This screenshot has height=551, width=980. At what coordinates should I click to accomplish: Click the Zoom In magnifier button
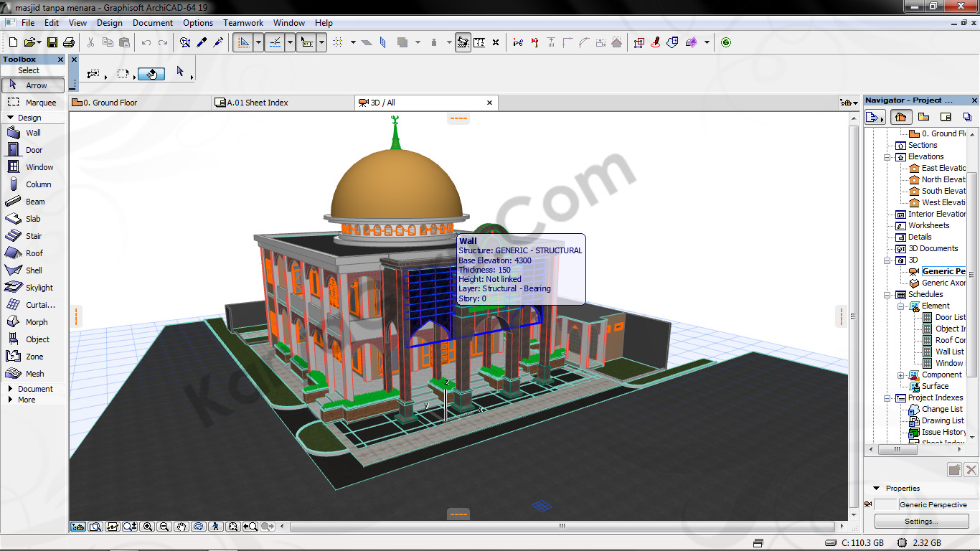(x=147, y=527)
